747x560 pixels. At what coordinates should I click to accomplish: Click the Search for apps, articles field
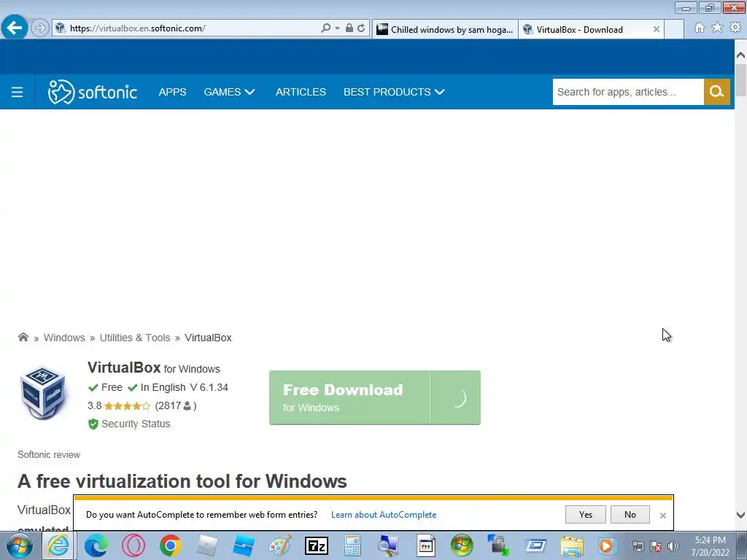point(628,92)
